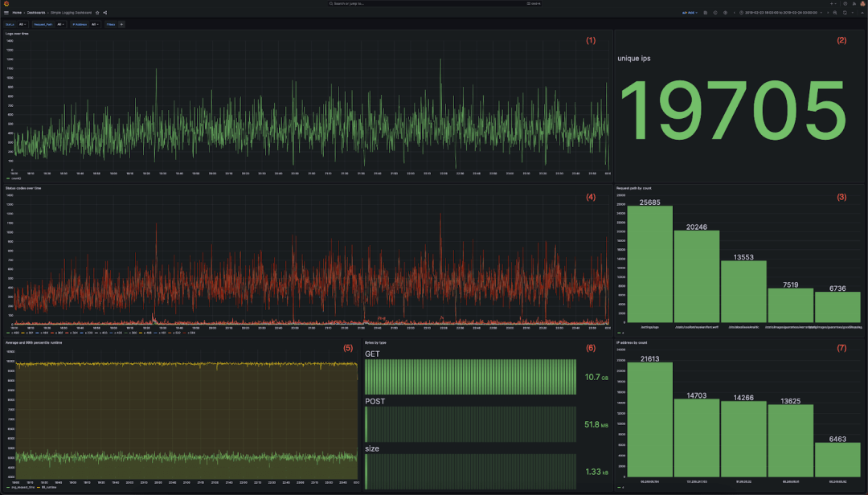Viewport: 868px width, 495px height.
Task: Expand the Request_Path variable dropdown
Action: point(60,24)
